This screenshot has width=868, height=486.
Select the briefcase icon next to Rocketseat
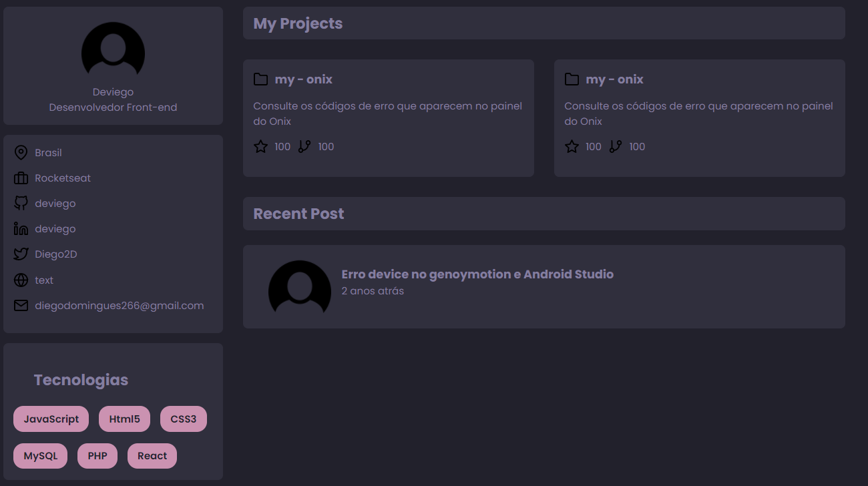pos(21,178)
